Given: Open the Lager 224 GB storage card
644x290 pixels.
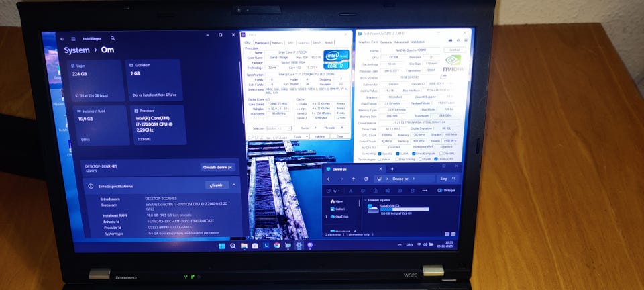Looking at the screenshot, I should click(x=96, y=81).
